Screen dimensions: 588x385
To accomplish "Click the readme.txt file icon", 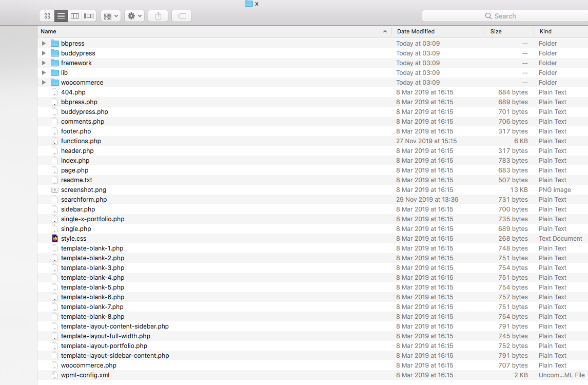I will (x=55, y=180).
